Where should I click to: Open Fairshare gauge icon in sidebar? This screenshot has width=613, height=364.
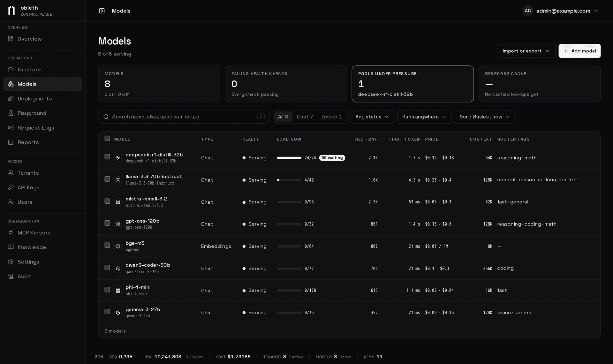[x=11, y=69]
